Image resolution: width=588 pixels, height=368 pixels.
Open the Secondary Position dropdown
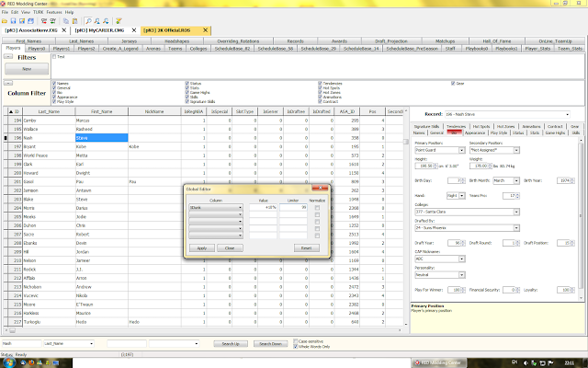516,150
